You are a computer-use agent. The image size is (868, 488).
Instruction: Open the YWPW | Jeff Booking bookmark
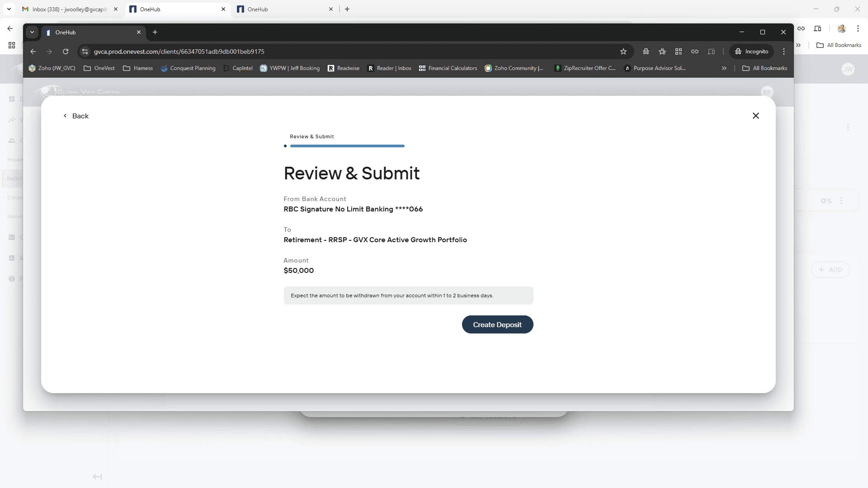[x=290, y=68]
